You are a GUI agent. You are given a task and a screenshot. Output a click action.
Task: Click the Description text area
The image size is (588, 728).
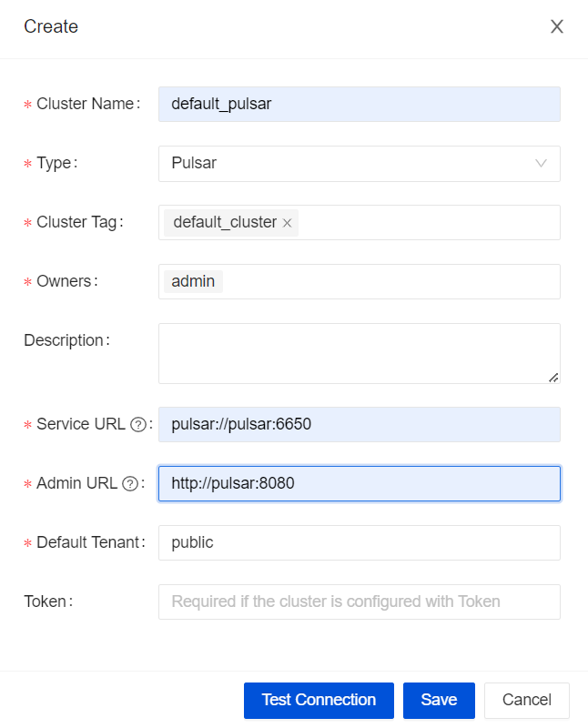359,353
